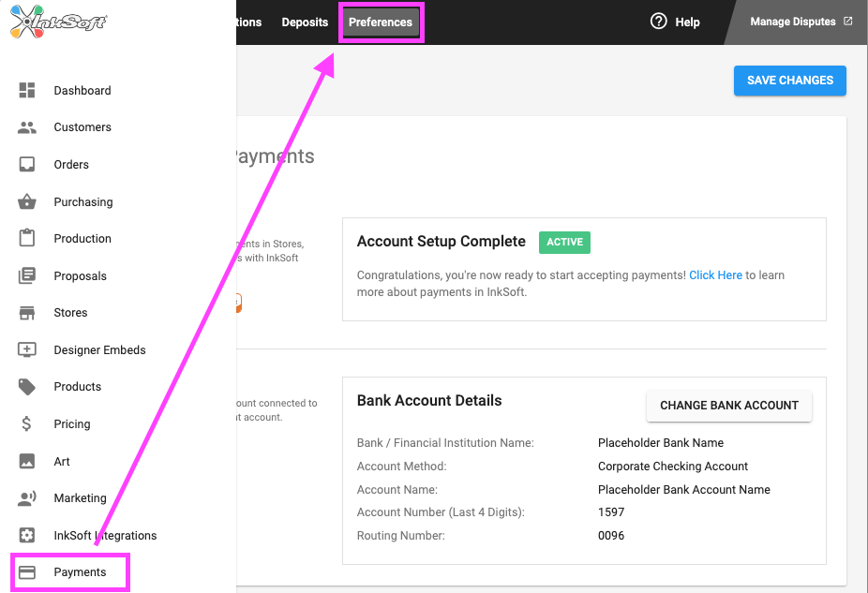This screenshot has height=593, width=868.
Task: Open the Deposits tab
Action: [x=305, y=22]
